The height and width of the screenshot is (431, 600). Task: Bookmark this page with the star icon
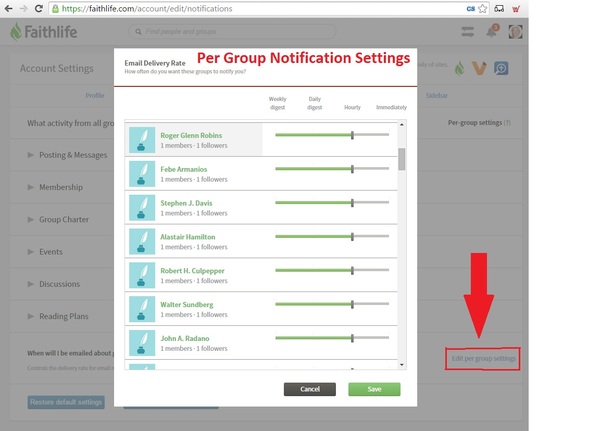point(483,8)
